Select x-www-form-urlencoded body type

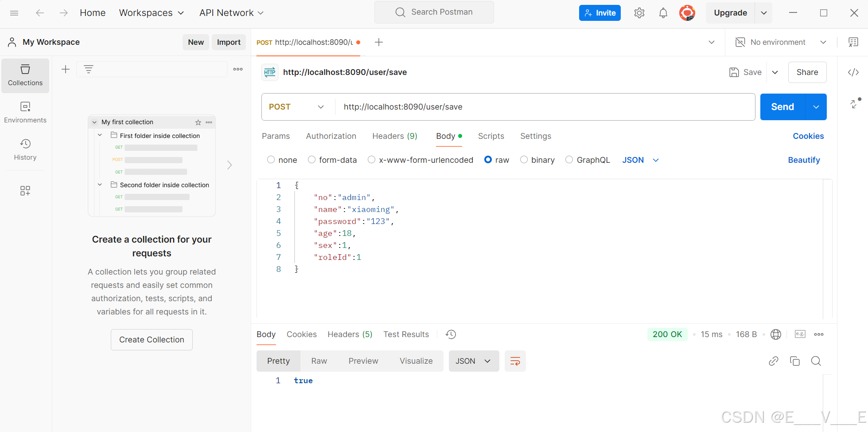coord(371,160)
